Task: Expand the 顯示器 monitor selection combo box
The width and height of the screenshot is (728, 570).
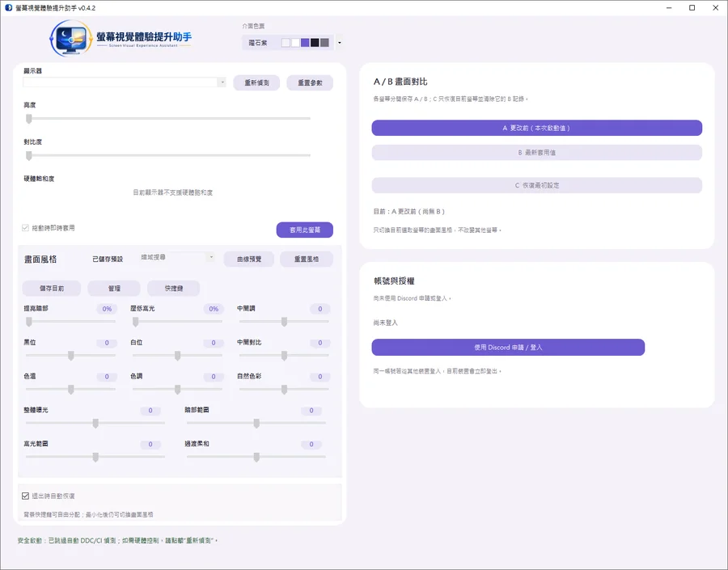Action: coord(125,82)
